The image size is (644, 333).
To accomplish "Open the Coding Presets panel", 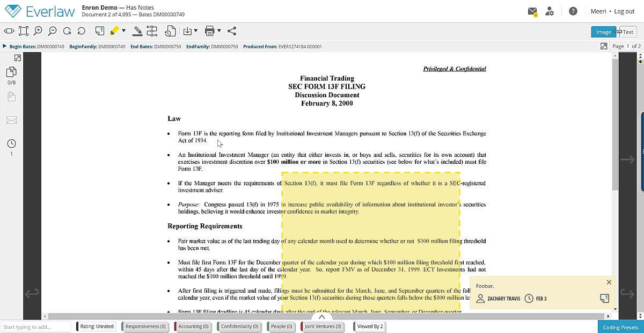I will point(620,326).
